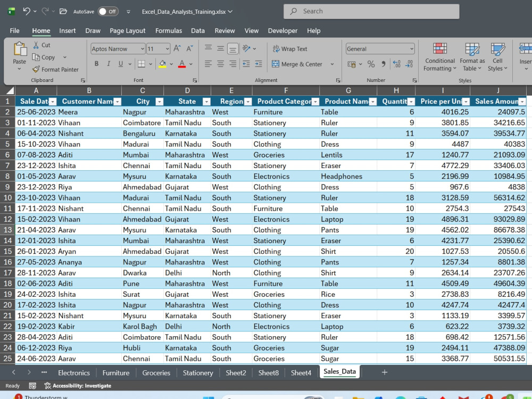Open Format as Table gallery
The image size is (532, 399).
472,57
